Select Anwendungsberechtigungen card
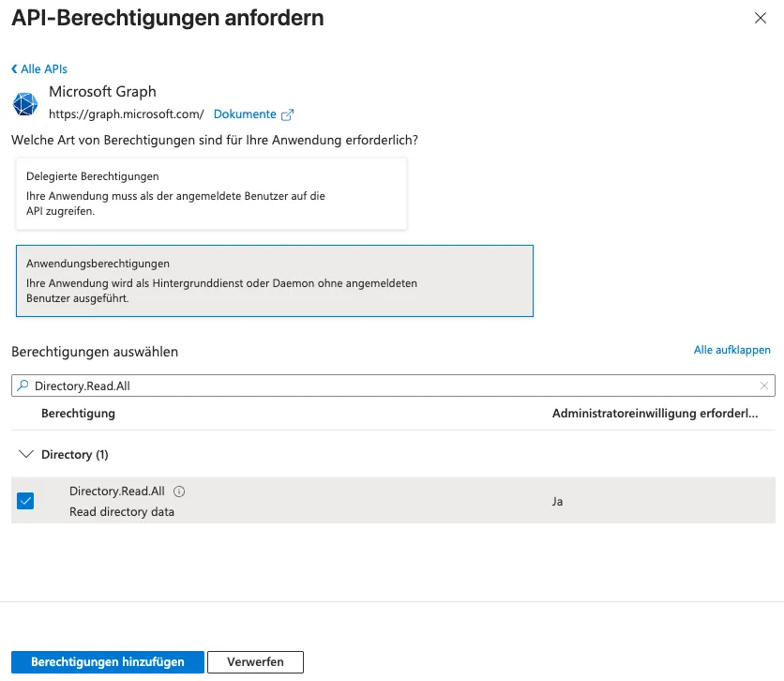Viewport: 784px width, 681px height. tap(275, 280)
